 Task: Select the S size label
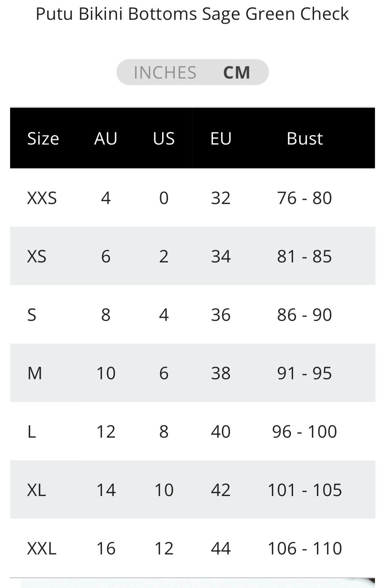[32, 315]
